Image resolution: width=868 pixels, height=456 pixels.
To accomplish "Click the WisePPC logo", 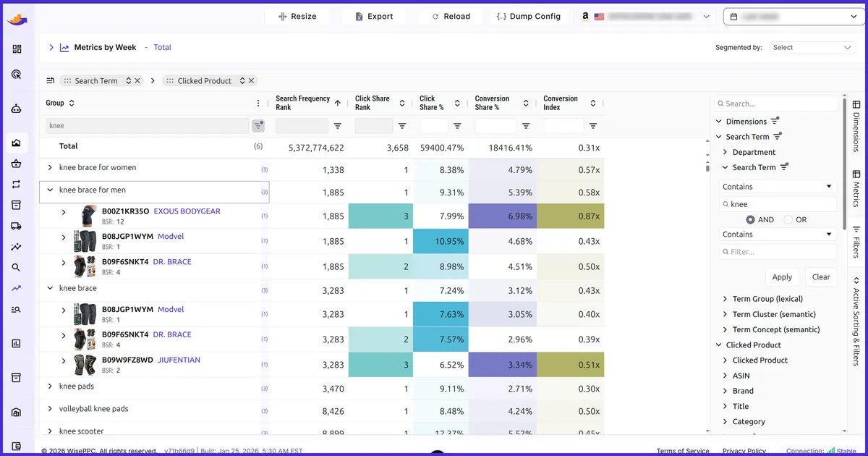I will (x=17, y=19).
